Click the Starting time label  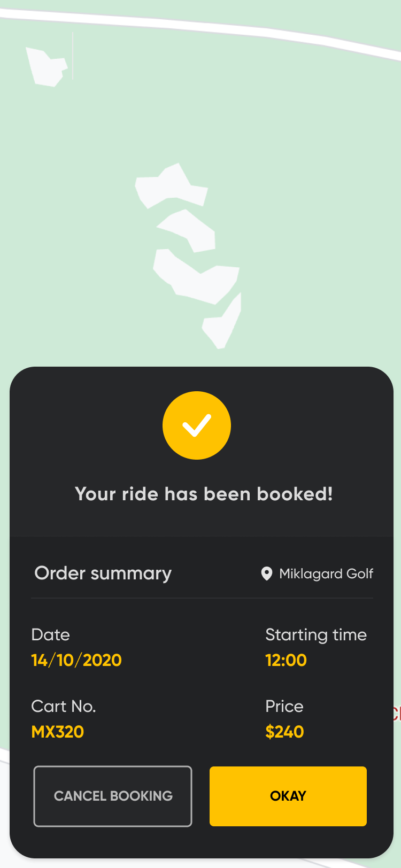coord(316,634)
